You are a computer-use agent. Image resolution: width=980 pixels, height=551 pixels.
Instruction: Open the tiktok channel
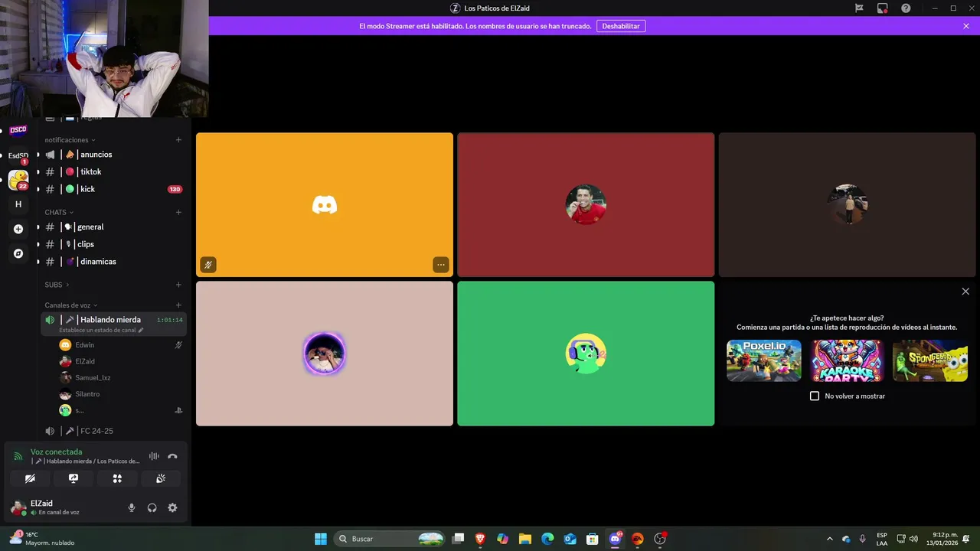coord(113,172)
